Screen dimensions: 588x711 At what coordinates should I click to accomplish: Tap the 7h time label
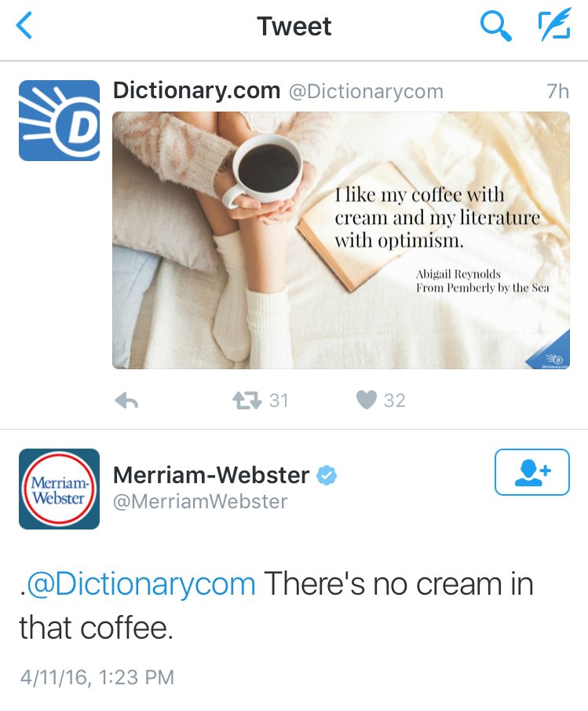[x=557, y=91]
